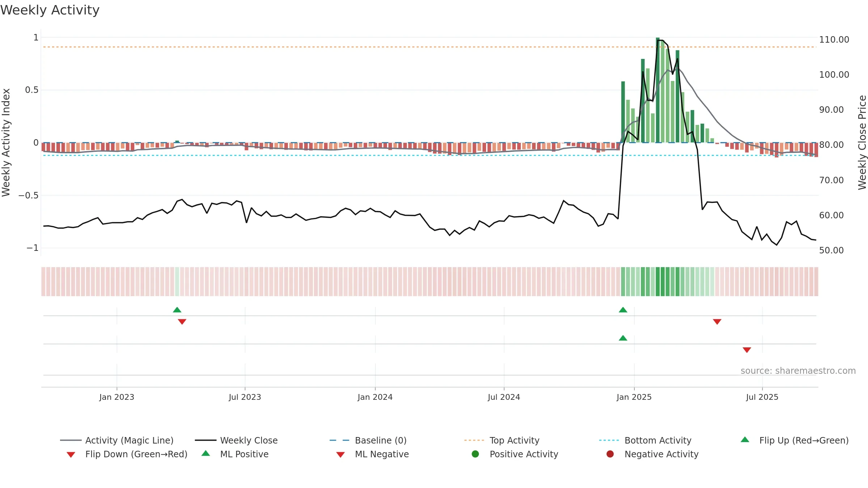Click the 110.00 price axis tick

pyautogui.click(x=834, y=39)
